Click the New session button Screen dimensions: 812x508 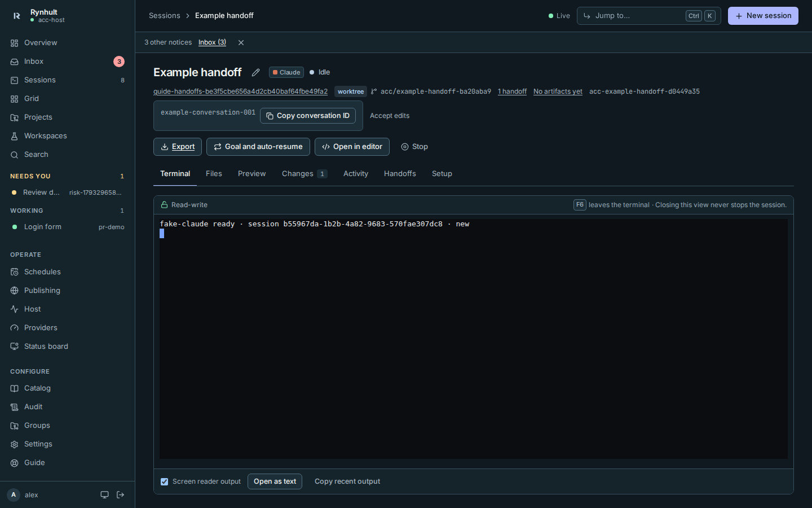(x=763, y=16)
